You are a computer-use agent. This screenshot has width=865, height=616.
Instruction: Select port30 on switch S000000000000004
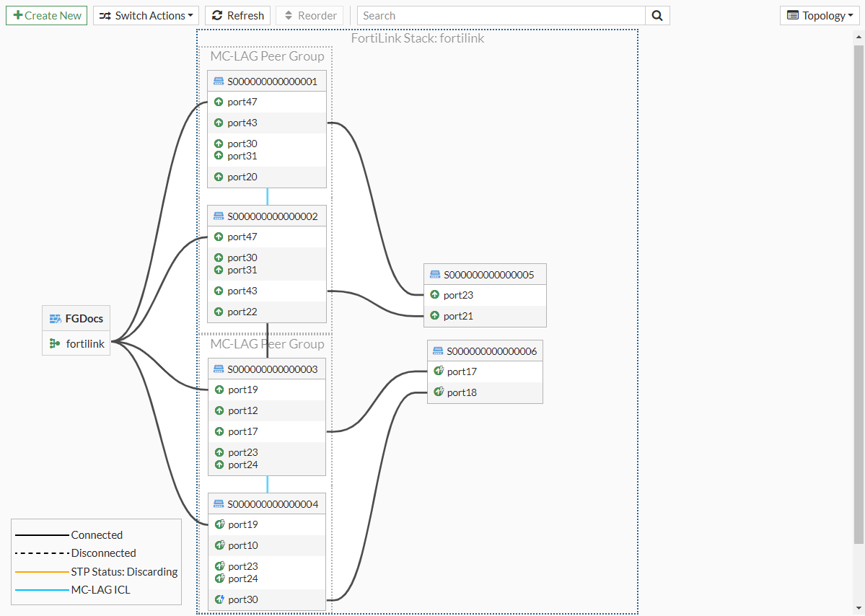click(242, 599)
